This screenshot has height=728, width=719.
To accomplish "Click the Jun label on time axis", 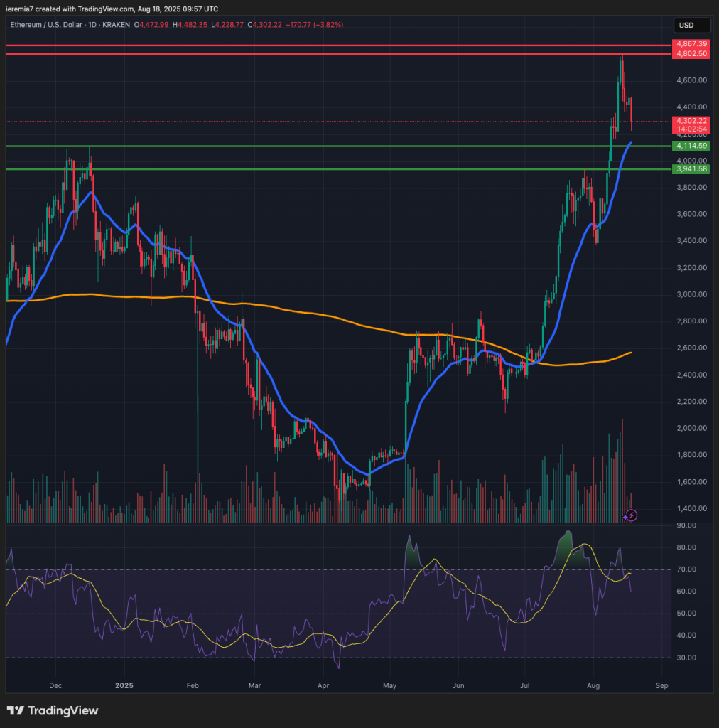I will click(x=458, y=686).
